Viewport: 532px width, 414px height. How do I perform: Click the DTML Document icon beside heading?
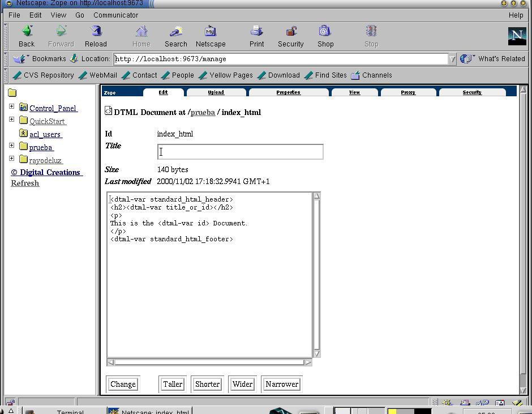coord(108,110)
